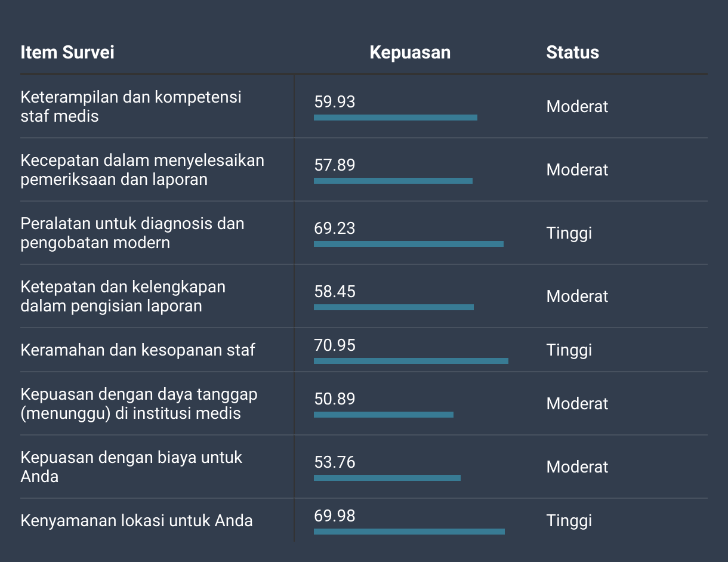Click the 50.89 satisfaction bar

click(x=384, y=415)
